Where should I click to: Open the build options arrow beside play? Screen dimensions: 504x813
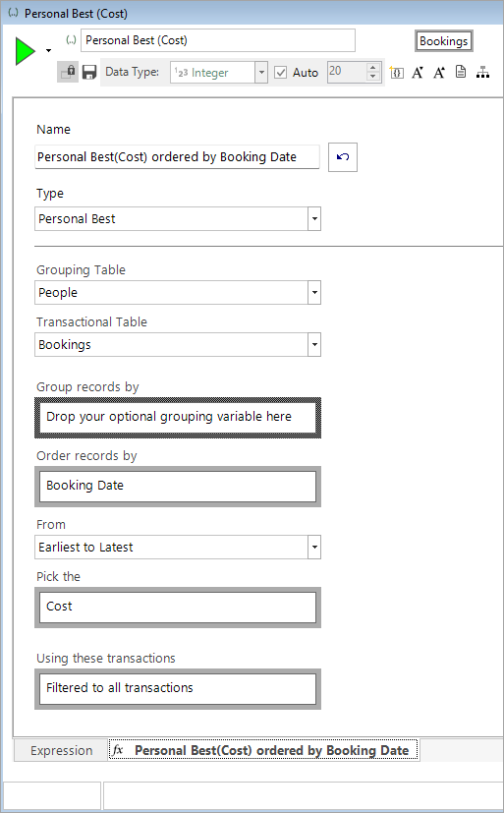point(49,51)
